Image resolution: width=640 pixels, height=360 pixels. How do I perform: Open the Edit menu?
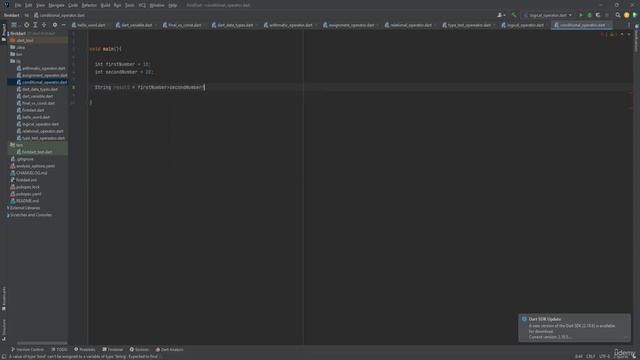click(x=29, y=5)
